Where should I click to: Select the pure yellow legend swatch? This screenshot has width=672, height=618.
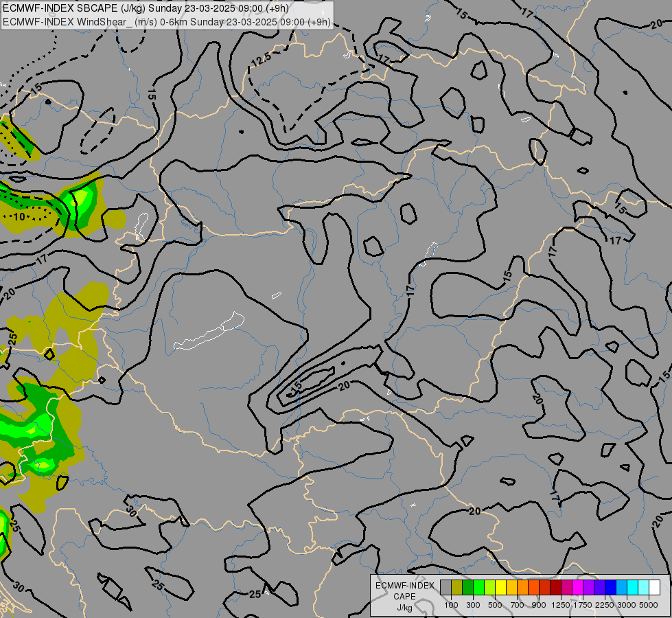click(x=500, y=587)
